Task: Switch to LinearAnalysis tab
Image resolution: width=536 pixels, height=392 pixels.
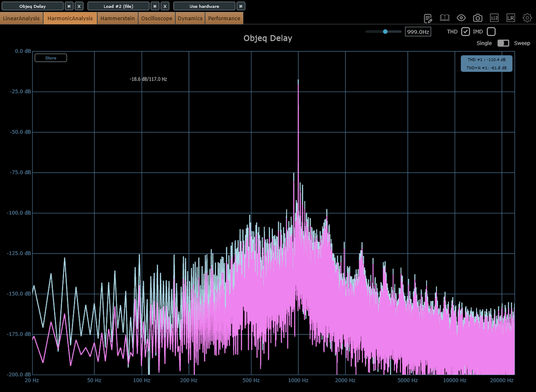Action: (21, 18)
